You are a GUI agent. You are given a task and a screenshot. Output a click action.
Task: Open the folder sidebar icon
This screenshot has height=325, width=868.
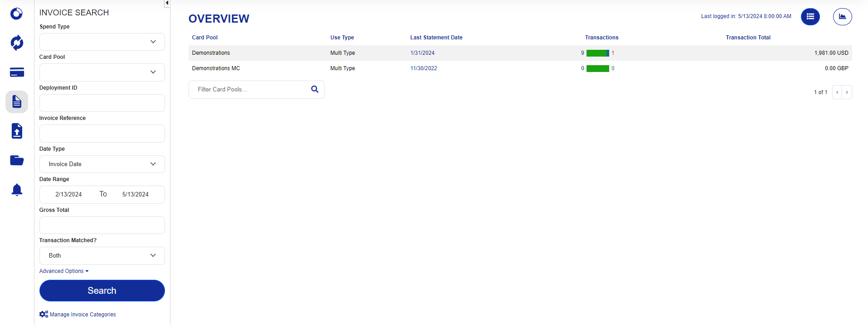click(17, 160)
